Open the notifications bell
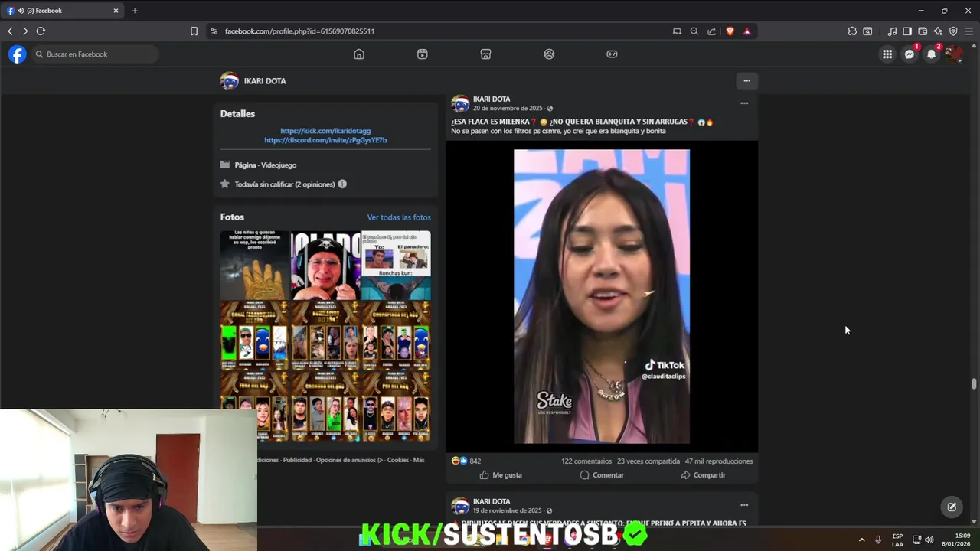The height and width of the screenshot is (551, 980). 931,54
